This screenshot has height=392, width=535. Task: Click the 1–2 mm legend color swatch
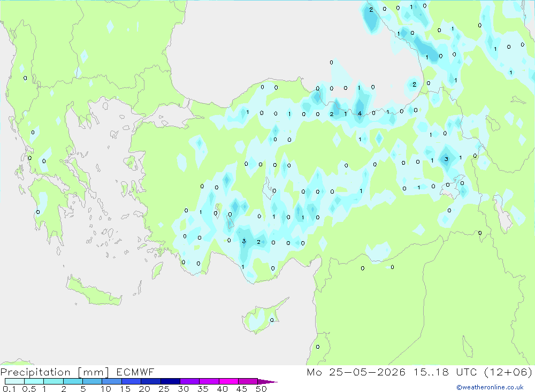(x=53, y=381)
